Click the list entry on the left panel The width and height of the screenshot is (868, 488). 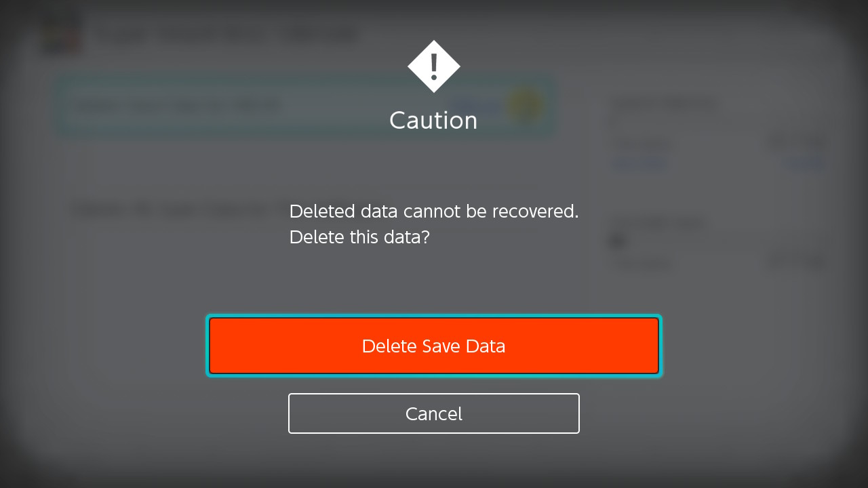tap(170, 209)
